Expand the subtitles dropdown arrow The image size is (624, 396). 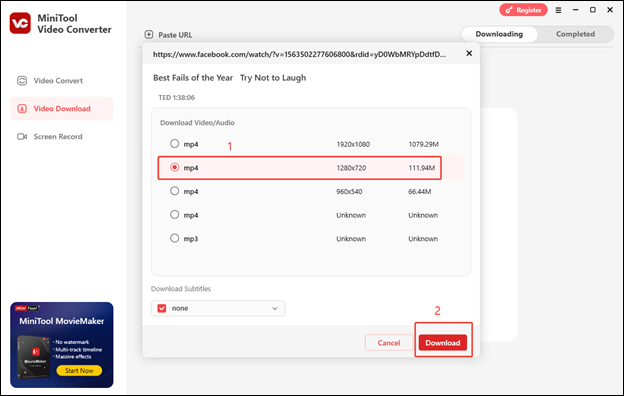click(x=275, y=308)
